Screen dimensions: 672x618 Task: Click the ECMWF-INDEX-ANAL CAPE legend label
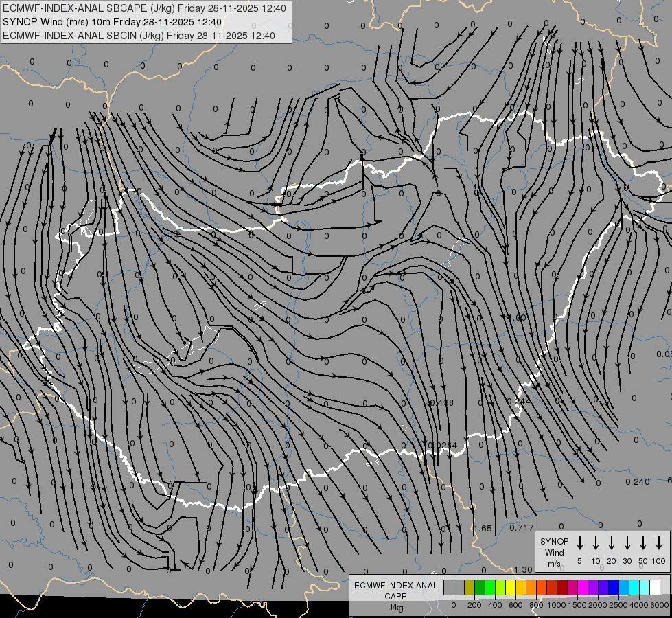tap(395, 591)
